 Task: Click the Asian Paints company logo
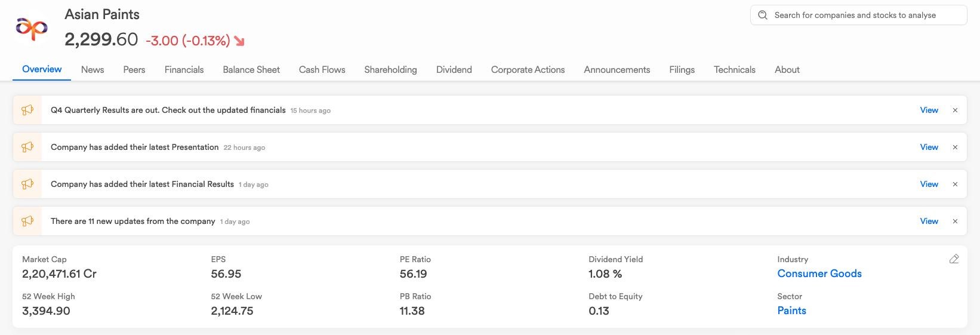pyautogui.click(x=32, y=27)
